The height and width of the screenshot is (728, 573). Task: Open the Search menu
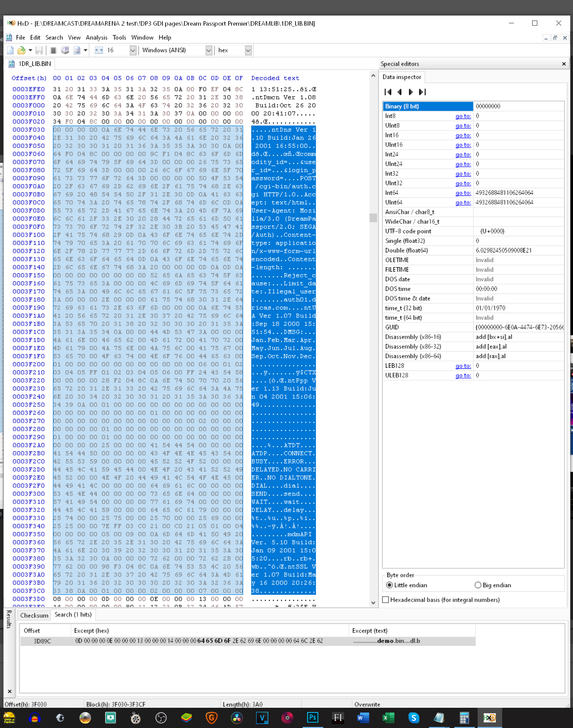click(x=54, y=37)
